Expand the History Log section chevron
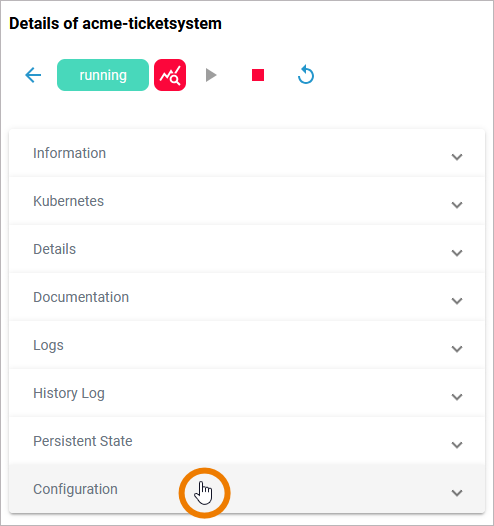Screen dimensions: 494x526 tap(457, 397)
